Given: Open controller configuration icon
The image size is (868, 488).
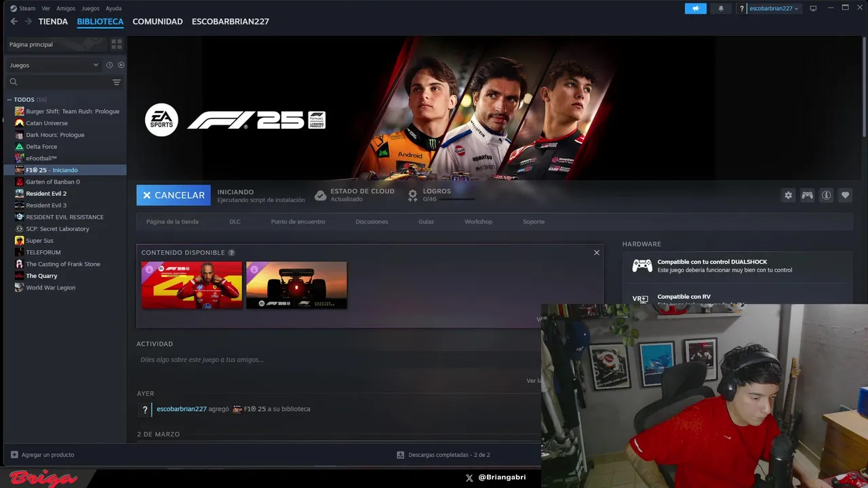Looking at the screenshot, I should pos(807,195).
